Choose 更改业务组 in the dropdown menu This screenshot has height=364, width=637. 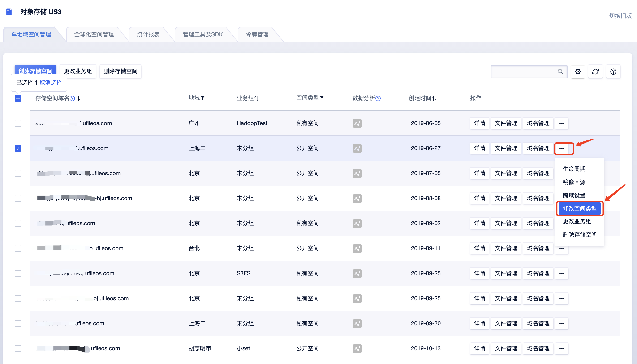coord(577,221)
